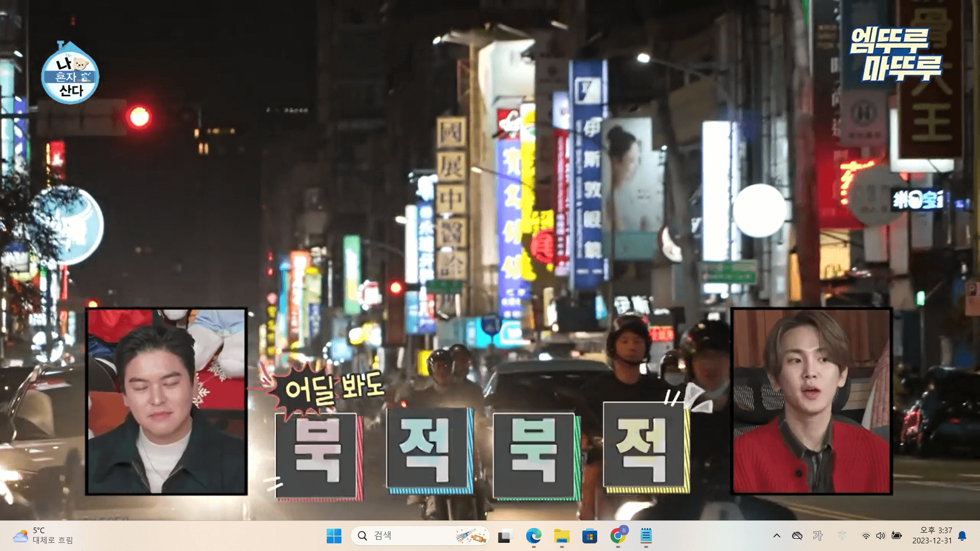Open the Wi-Fi network quick settings

coord(866,536)
